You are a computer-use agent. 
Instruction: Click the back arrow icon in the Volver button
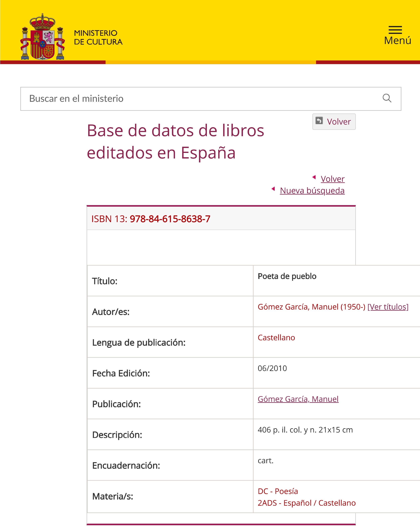click(x=319, y=121)
